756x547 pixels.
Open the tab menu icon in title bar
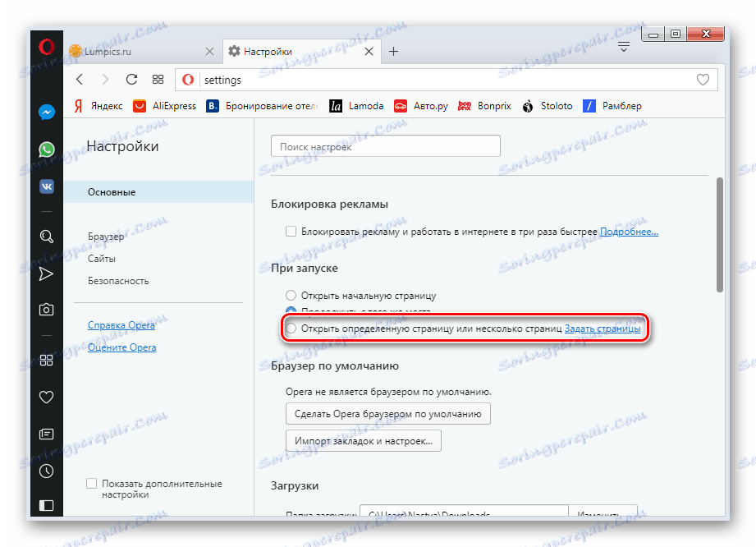coord(623,48)
